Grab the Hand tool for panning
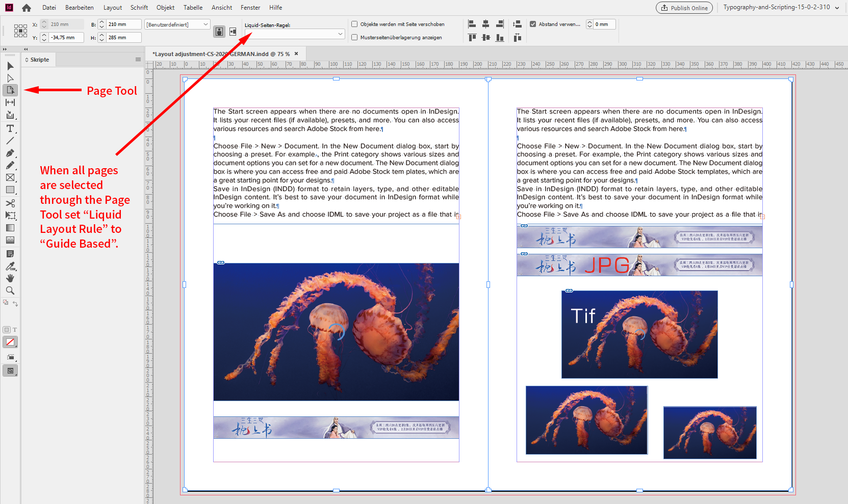The image size is (848, 504). pos(10,278)
